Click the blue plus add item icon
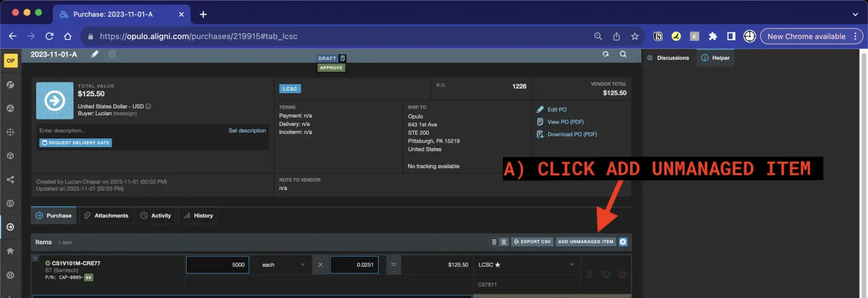This screenshot has width=868, height=298. coord(623,242)
